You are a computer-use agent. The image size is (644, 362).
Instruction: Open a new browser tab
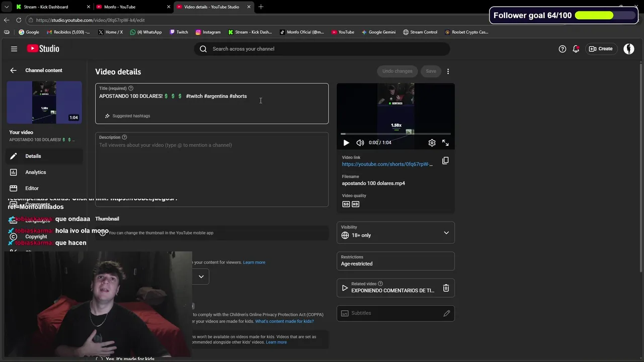pyautogui.click(x=261, y=7)
